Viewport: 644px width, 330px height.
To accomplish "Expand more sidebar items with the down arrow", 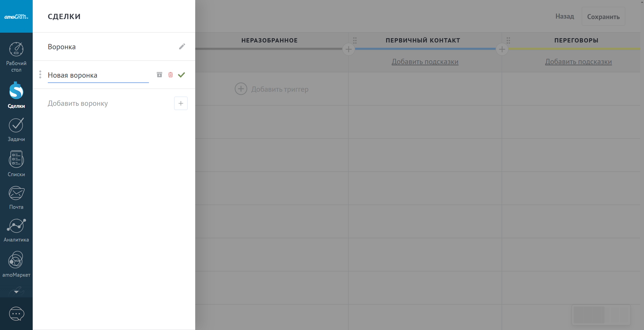I will coord(16,292).
